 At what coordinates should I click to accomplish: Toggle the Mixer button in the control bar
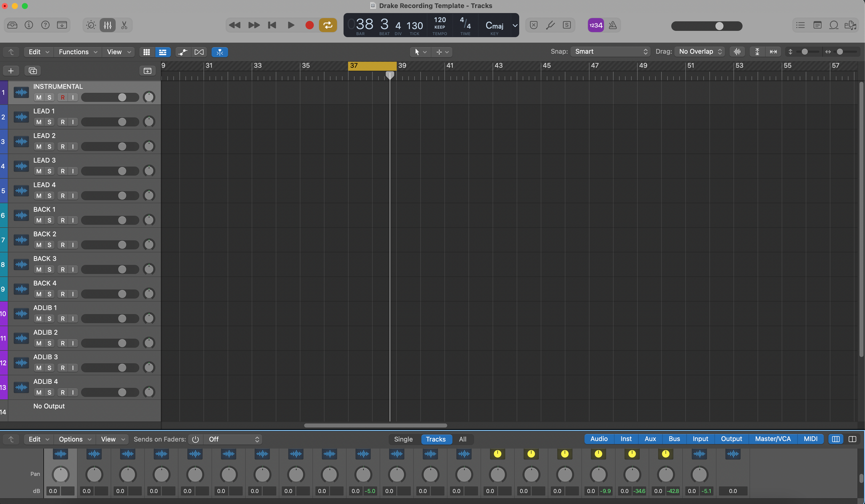[x=108, y=25]
